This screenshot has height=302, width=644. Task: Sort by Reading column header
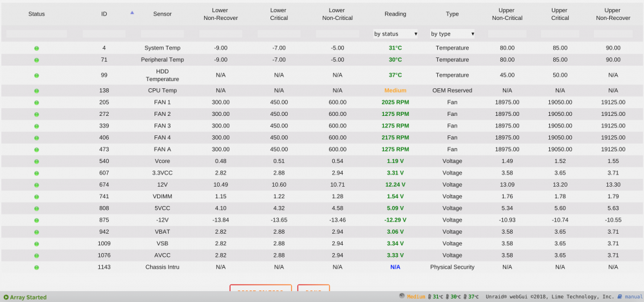pyautogui.click(x=395, y=14)
